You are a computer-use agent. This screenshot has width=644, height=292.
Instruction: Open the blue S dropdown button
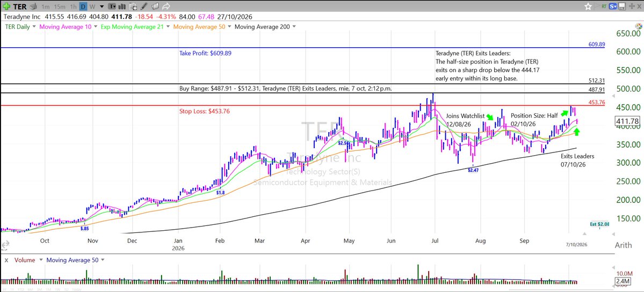(613, 6)
